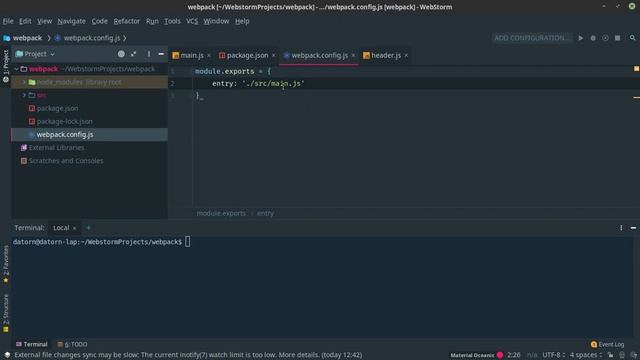
Task: Open the Tools menu
Action: coord(172,21)
